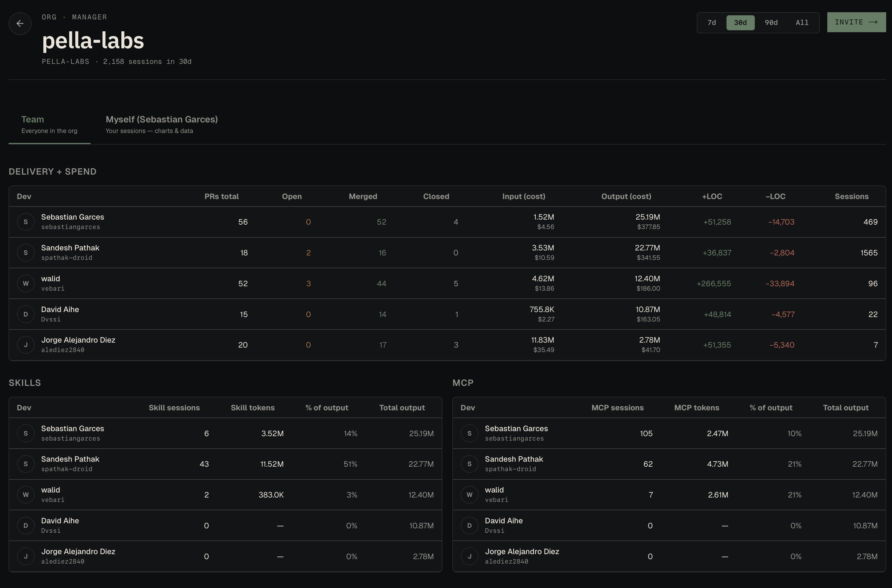This screenshot has height=588, width=892.
Task: Sort by +LOC column header
Action: point(712,196)
